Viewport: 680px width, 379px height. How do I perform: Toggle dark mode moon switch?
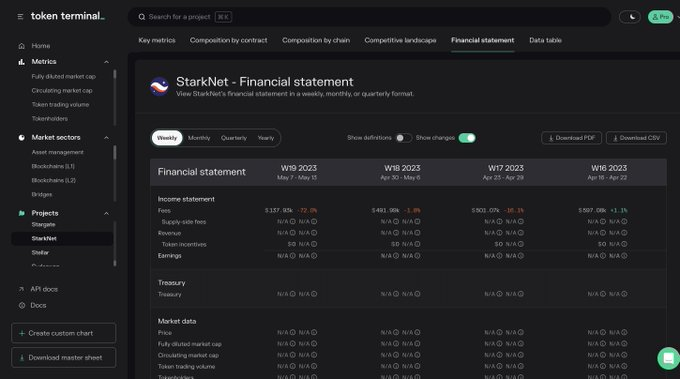tap(630, 17)
